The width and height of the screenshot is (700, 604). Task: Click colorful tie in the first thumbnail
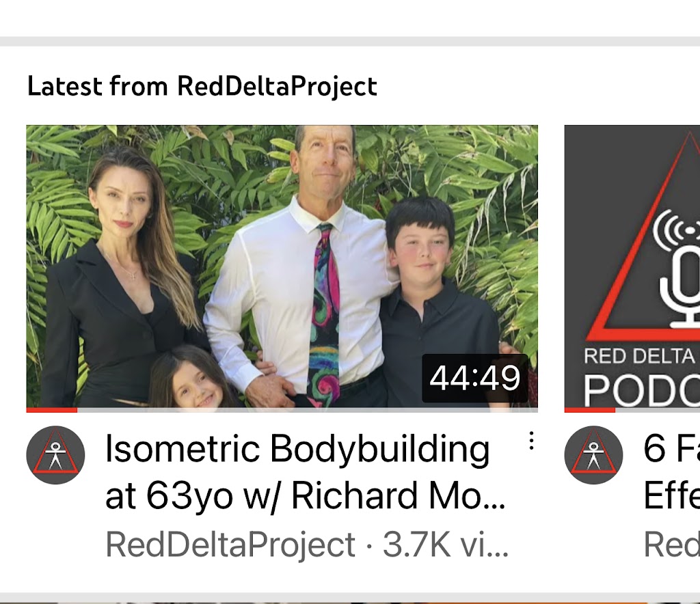325,314
